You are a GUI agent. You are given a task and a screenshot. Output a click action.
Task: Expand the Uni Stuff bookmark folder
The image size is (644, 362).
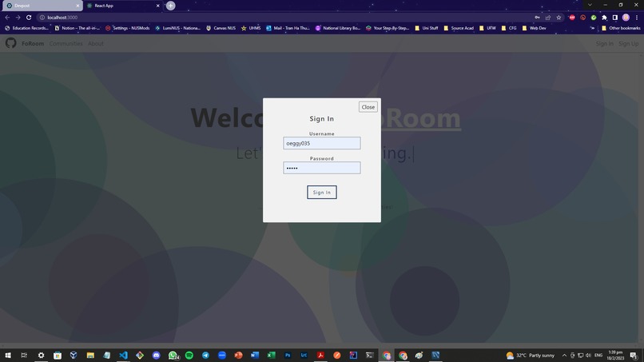[x=427, y=28]
